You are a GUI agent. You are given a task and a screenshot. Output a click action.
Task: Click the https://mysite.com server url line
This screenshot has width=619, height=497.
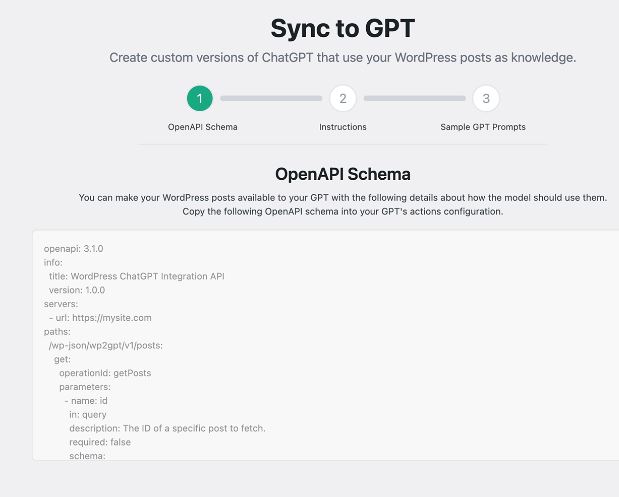click(100, 318)
